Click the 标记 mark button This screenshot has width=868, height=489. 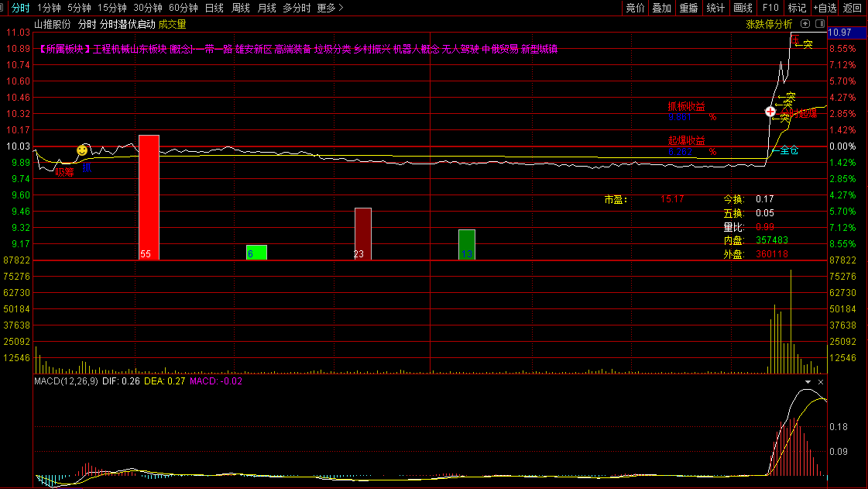coord(797,8)
